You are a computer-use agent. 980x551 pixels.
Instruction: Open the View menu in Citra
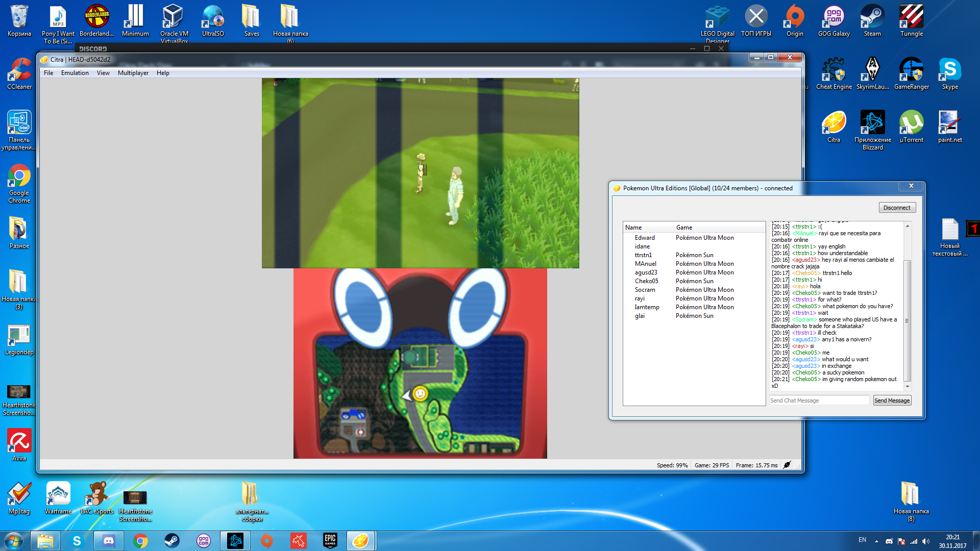pos(103,73)
